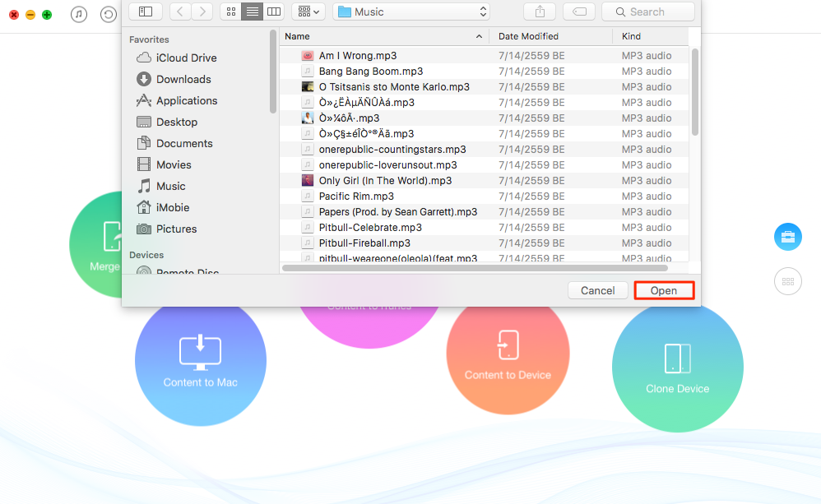Click the sidebar vertical scrollbar
821x504 pixels.
tap(273, 72)
